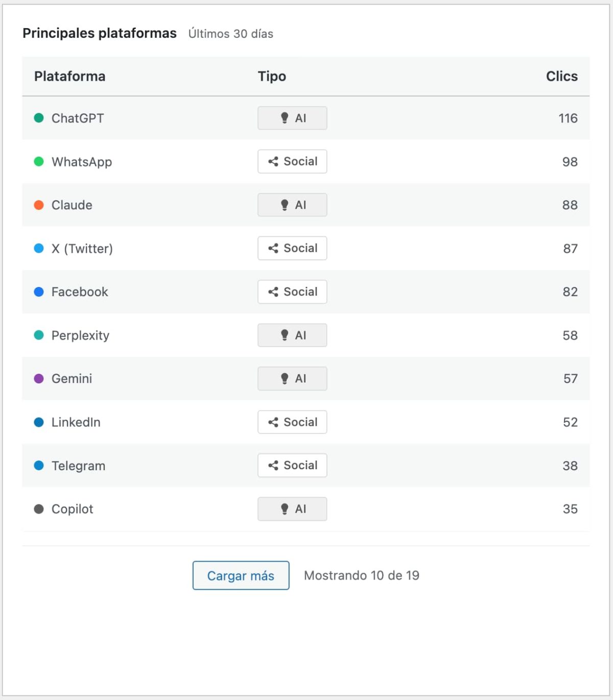
Task: Click the Plataforma column header
Action: click(x=70, y=76)
